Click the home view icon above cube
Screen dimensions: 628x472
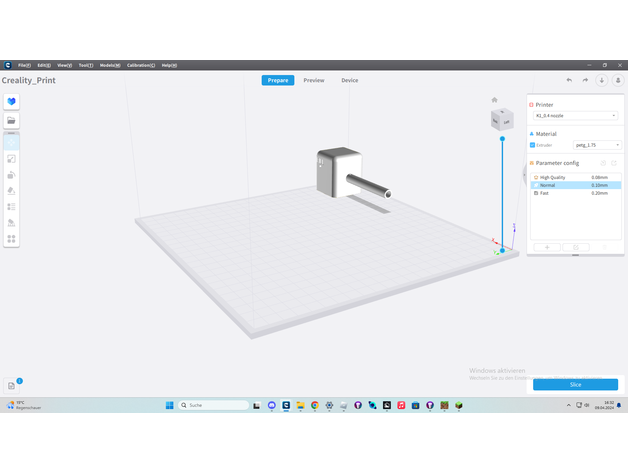tap(494, 100)
